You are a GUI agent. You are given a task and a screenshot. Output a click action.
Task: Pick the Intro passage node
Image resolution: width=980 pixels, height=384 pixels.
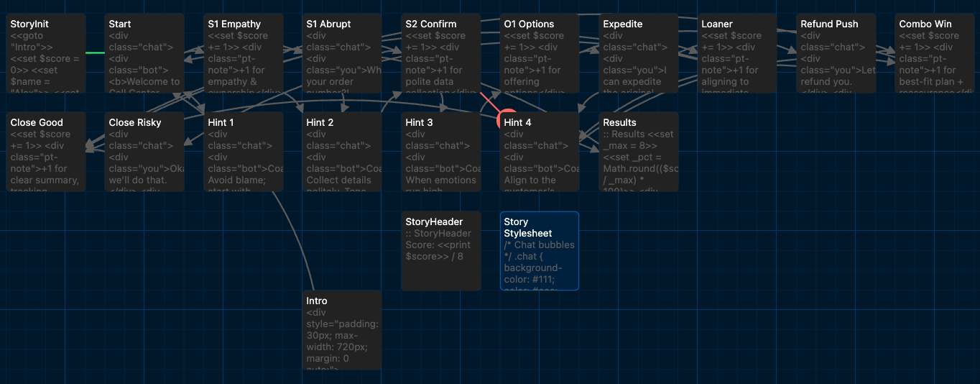coord(342,330)
